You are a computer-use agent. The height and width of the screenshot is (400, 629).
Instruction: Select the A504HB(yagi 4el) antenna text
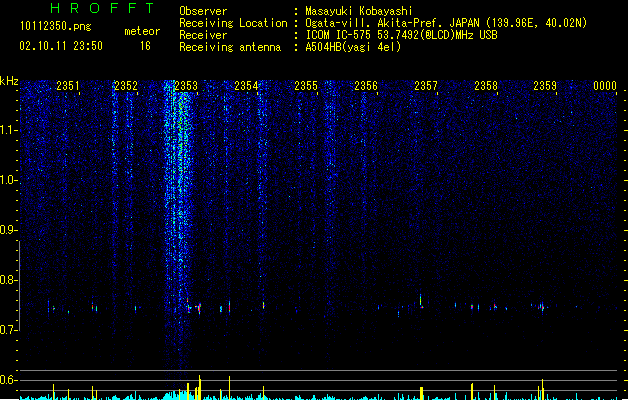pyautogui.click(x=353, y=47)
